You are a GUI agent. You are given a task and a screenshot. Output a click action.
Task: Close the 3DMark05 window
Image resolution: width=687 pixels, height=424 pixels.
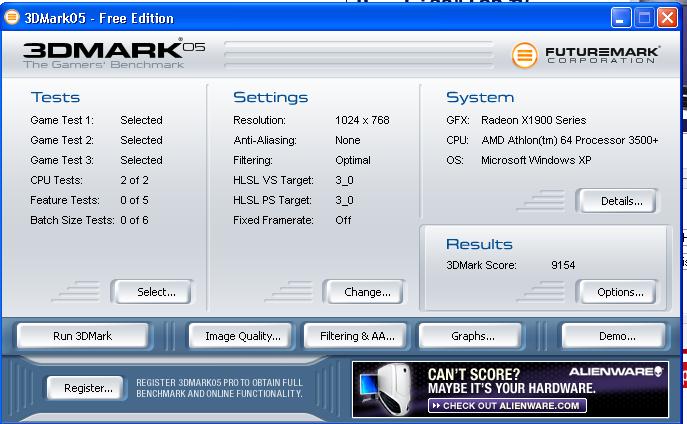pos(667,18)
